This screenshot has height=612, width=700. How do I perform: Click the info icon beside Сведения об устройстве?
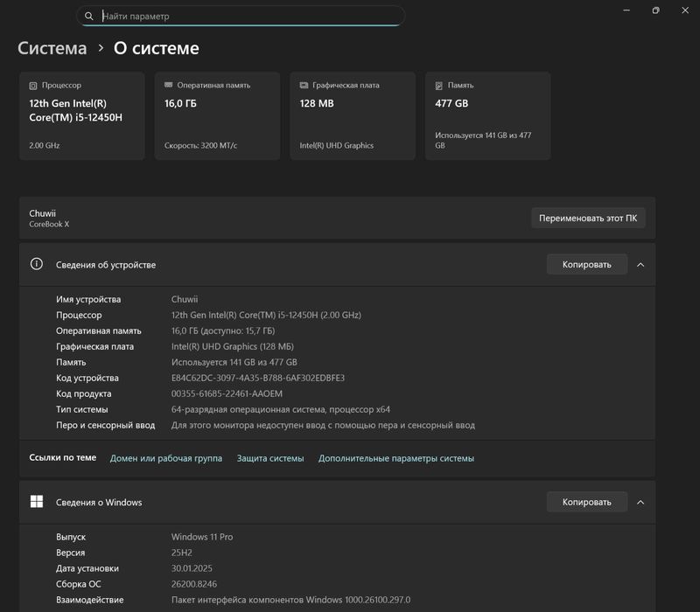pyautogui.click(x=37, y=264)
